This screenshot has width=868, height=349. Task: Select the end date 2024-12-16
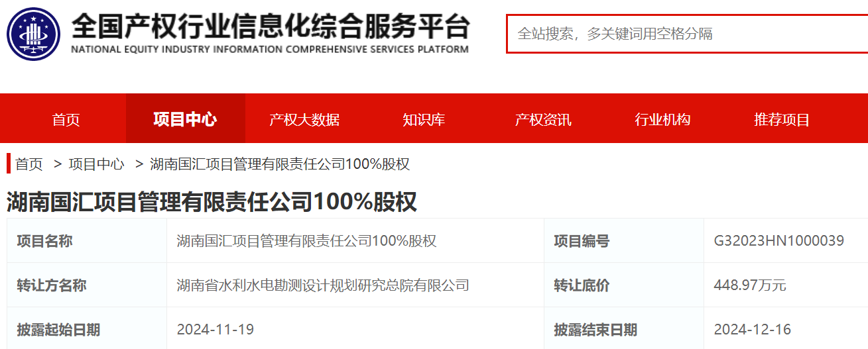point(752,329)
